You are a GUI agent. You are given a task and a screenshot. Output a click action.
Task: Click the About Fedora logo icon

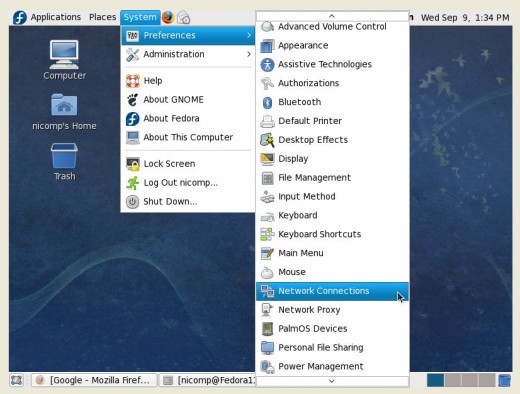tap(133, 119)
